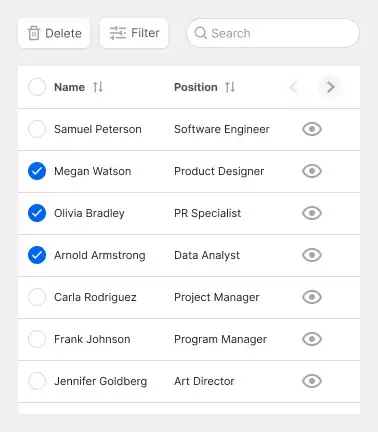Click the eye icon beside Project Manager

pyautogui.click(x=312, y=297)
